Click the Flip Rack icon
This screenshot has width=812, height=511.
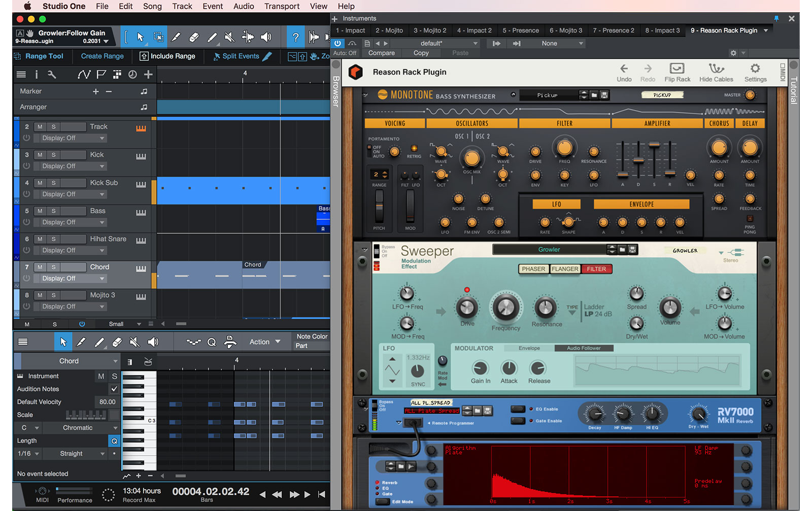click(x=677, y=73)
